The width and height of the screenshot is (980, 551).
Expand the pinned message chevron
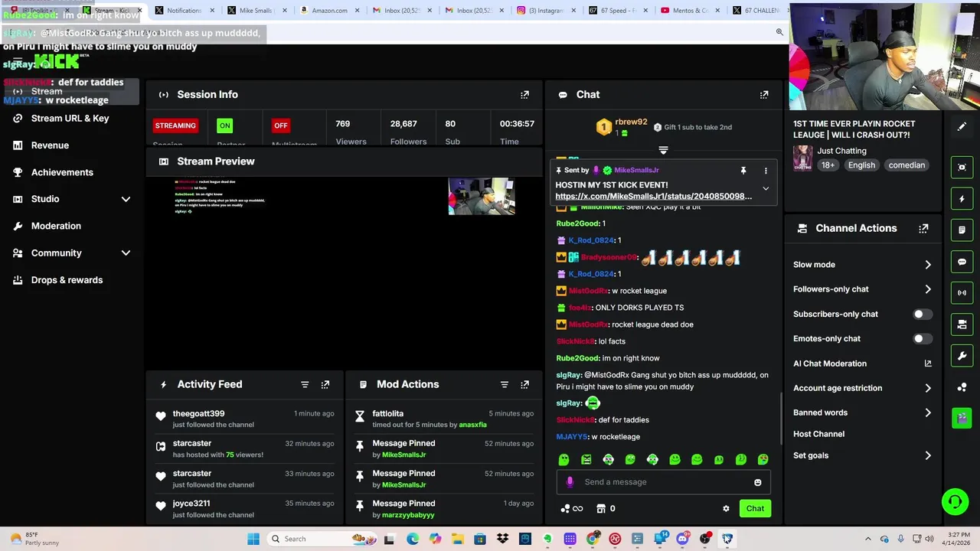click(x=766, y=188)
